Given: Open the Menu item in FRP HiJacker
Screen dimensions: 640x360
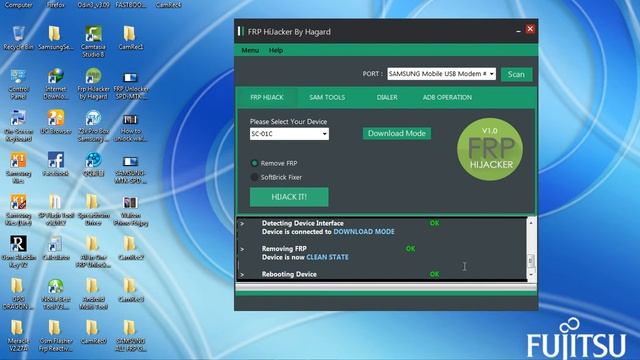Looking at the screenshot, I should point(250,50).
